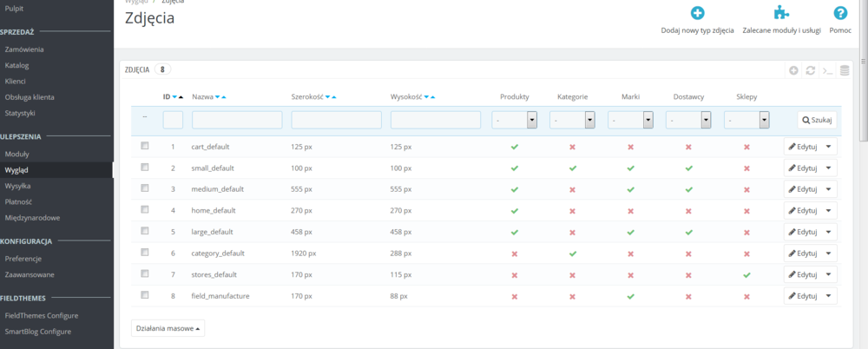Edit medium_default with Edytuj button

click(x=803, y=189)
